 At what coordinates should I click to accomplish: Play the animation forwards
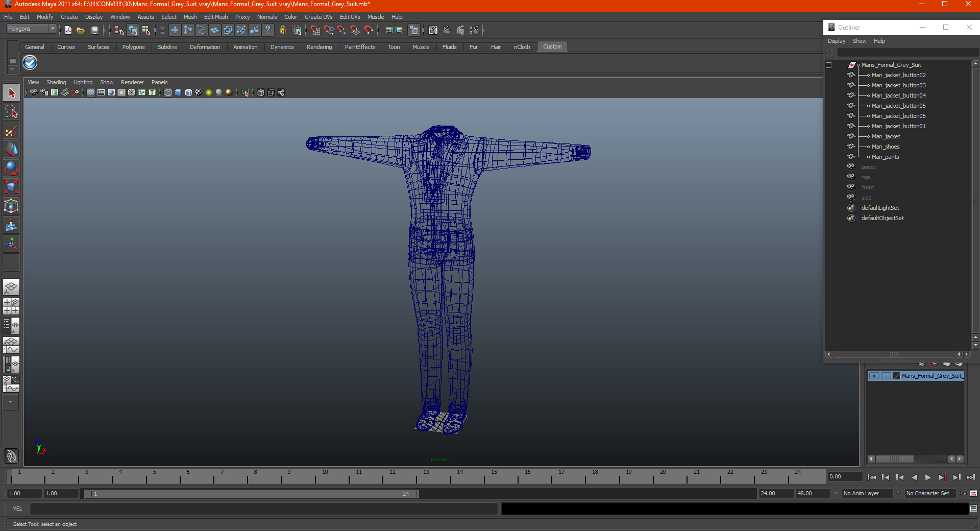pyautogui.click(x=928, y=477)
